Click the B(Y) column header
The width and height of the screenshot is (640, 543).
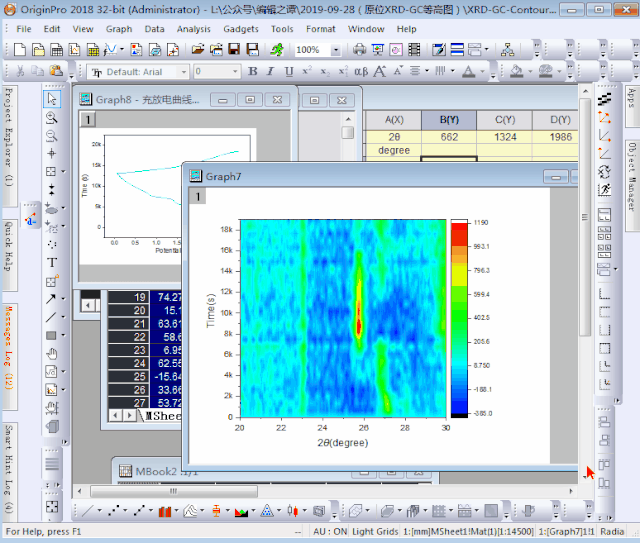click(449, 119)
